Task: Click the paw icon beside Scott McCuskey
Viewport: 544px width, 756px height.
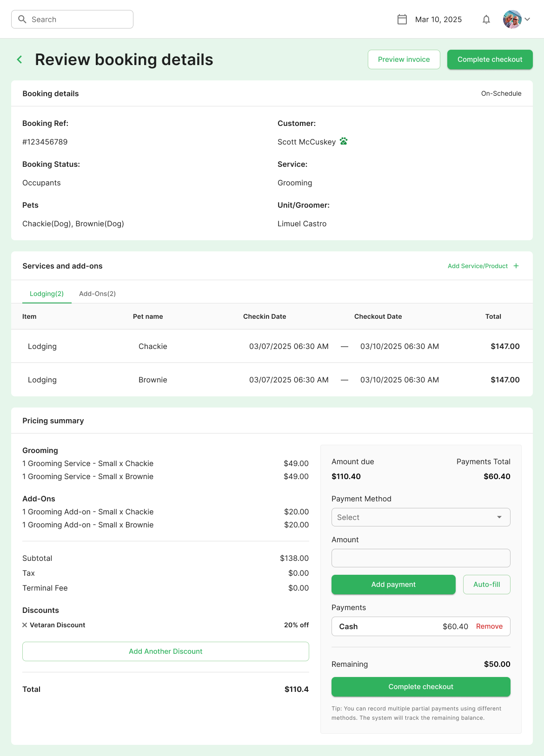Action: click(x=344, y=141)
